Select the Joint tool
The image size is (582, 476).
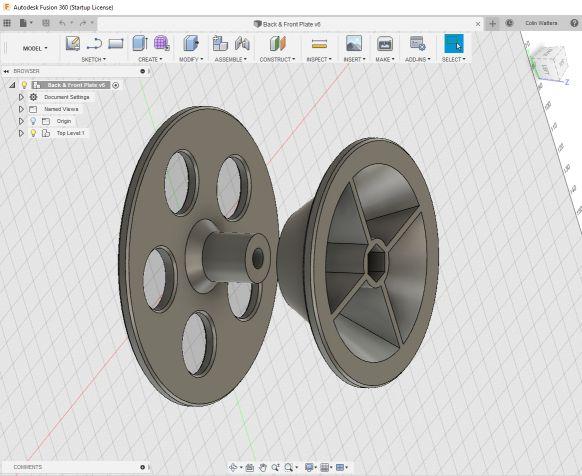242,43
